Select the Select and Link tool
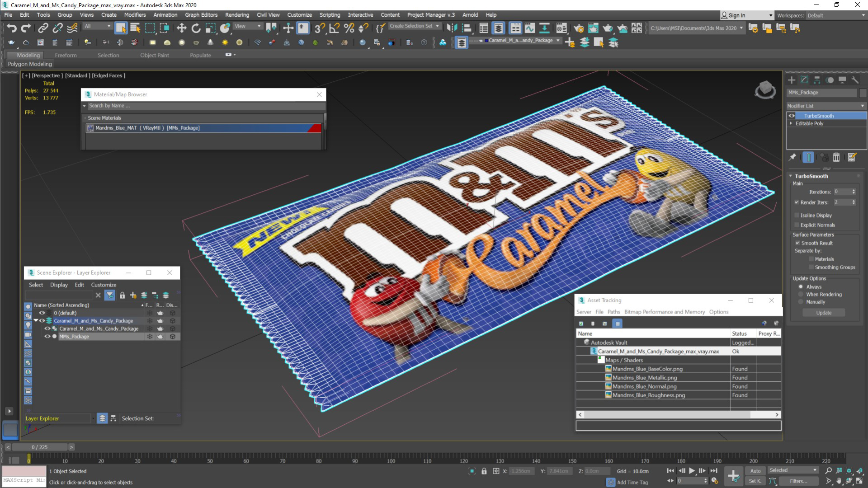Viewport: 868px width, 488px height. point(43,28)
